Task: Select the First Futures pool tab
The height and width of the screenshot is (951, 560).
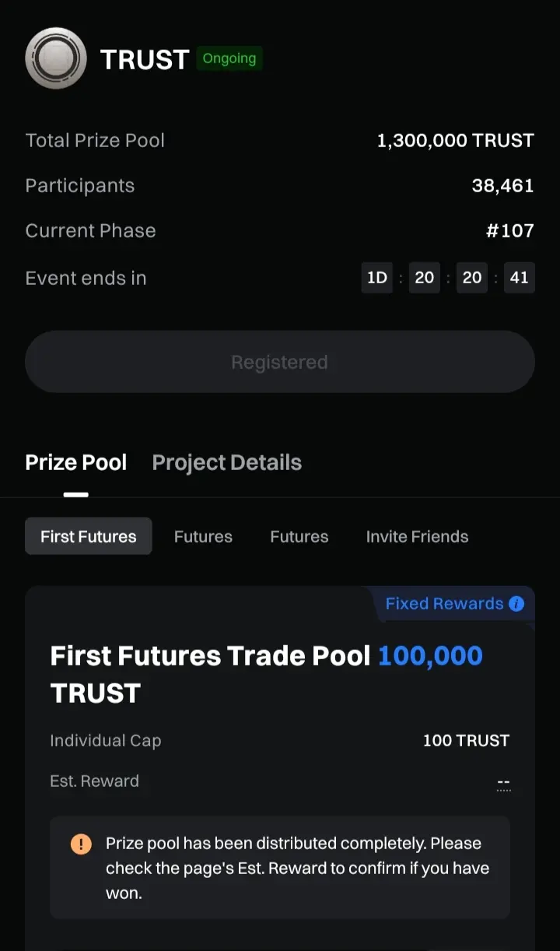Action: [x=89, y=536]
